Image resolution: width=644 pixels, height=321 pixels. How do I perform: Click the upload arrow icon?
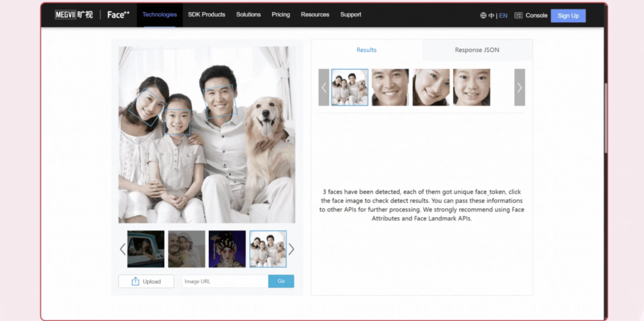(x=135, y=281)
